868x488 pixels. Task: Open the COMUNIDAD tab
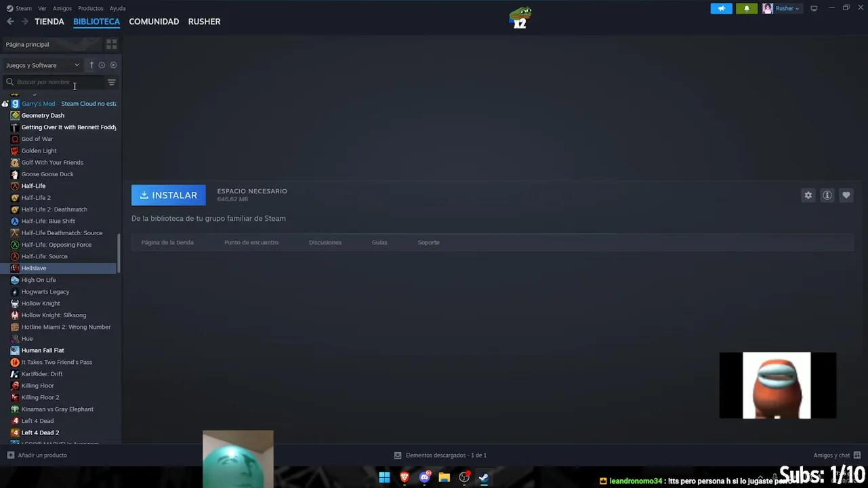coord(154,22)
